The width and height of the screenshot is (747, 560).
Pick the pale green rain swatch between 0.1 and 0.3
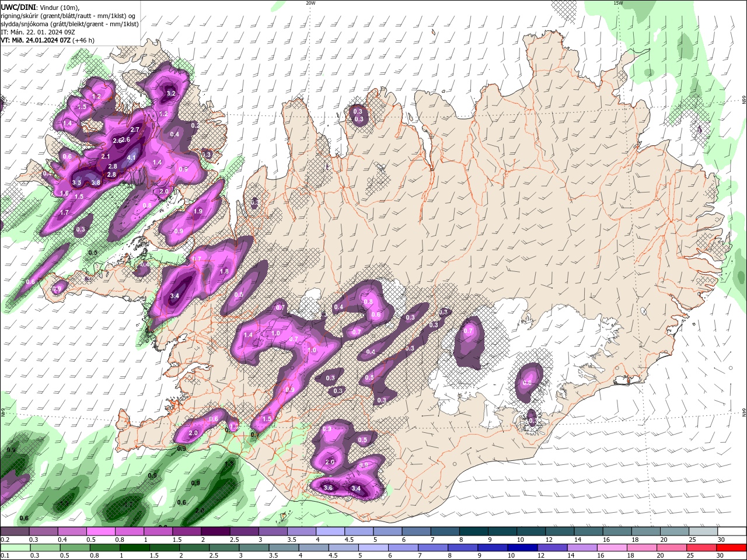click(15, 548)
